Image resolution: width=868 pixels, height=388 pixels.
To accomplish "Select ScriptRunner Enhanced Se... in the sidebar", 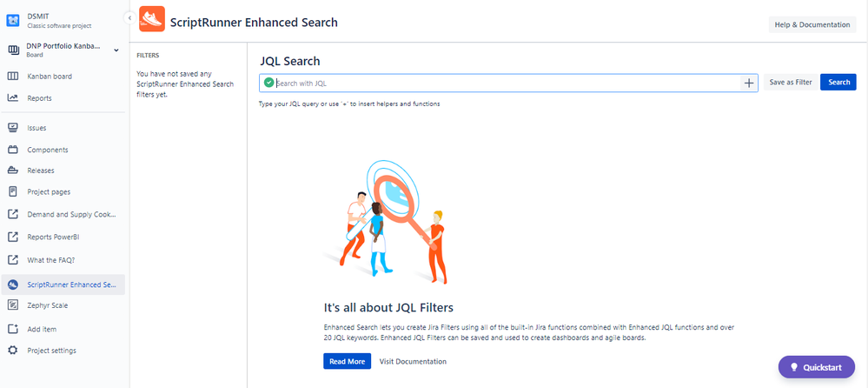I will coord(63,284).
